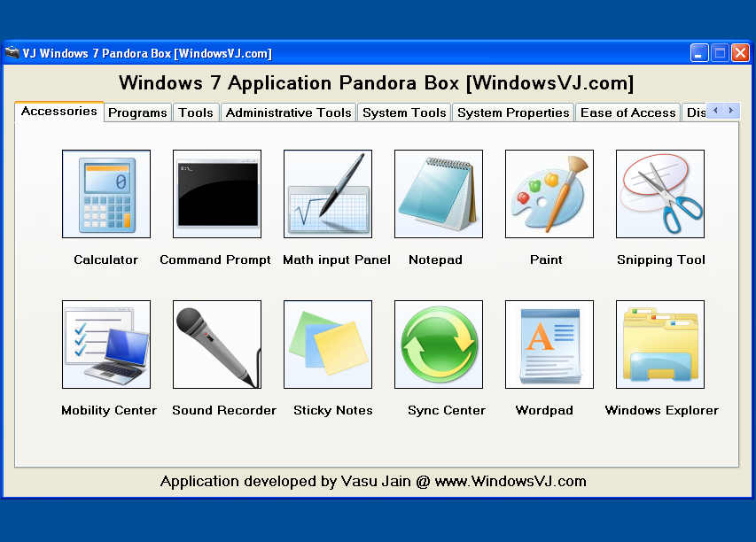Open the Wordpad icon
This screenshot has width=756, height=542.
[x=549, y=345]
